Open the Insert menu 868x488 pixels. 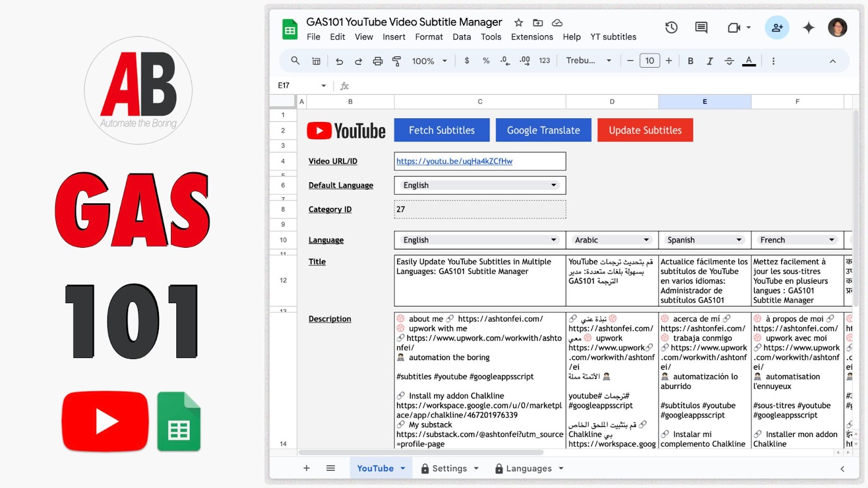coord(394,37)
